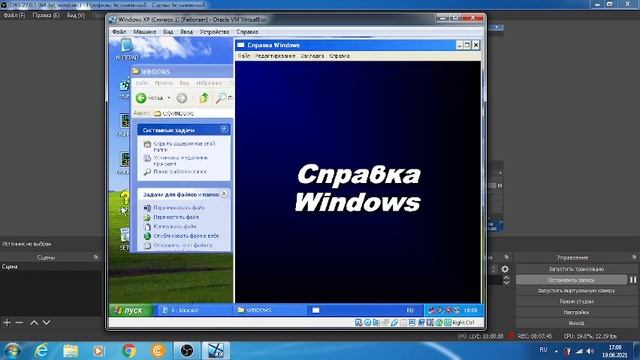The height and width of the screenshot is (360, 640).
Task: Click Запустить трансляцию button in OBS
Action: pyautogui.click(x=576, y=269)
